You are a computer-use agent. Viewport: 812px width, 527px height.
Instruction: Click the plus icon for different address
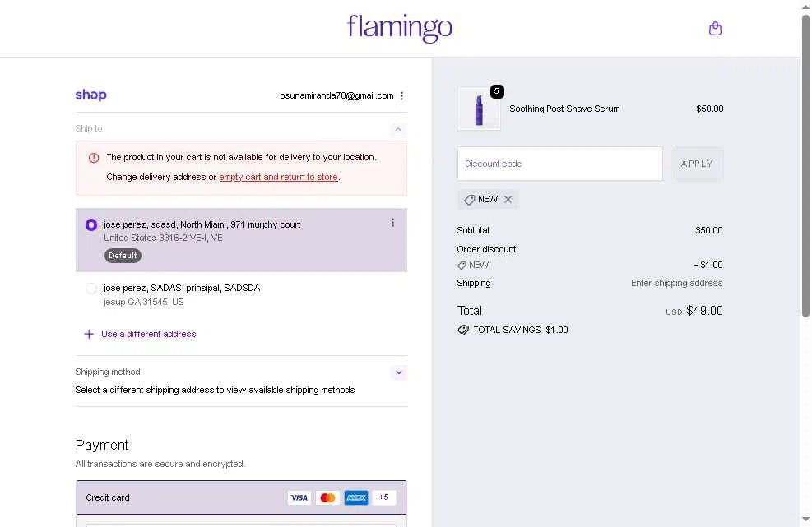click(x=89, y=334)
